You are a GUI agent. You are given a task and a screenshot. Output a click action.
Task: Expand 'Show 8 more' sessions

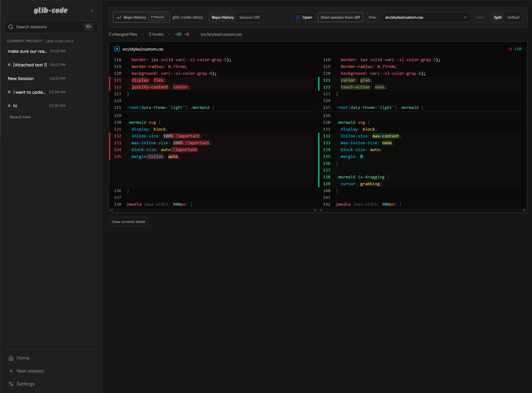pyautogui.click(x=20, y=117)
